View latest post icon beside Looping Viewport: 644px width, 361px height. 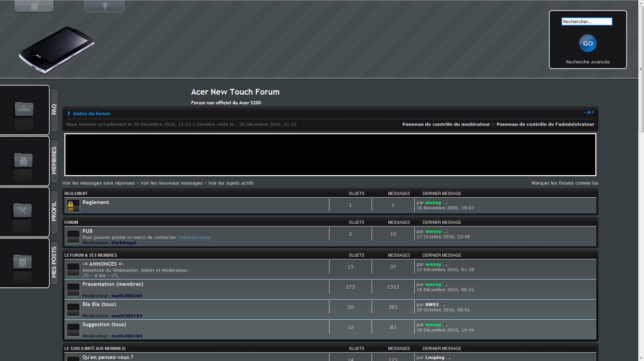[x=448, y=358]
